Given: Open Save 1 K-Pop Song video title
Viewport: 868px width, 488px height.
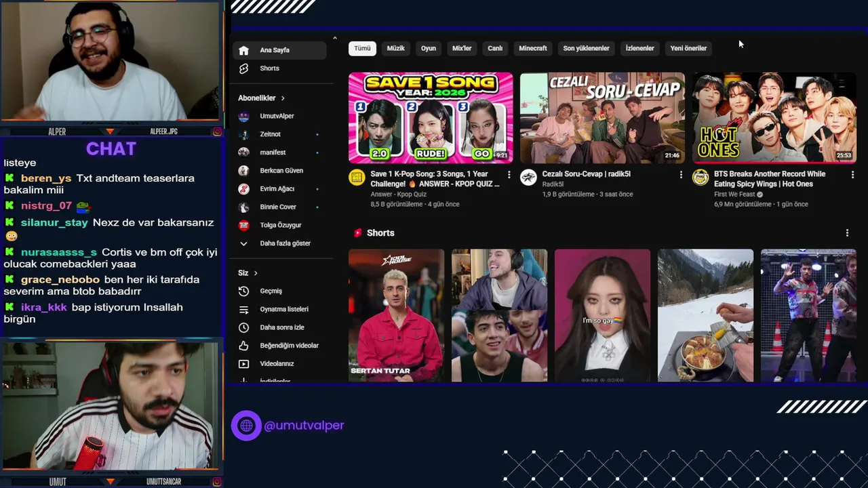Looking at the screenshot, I should [x=435, y=179].
